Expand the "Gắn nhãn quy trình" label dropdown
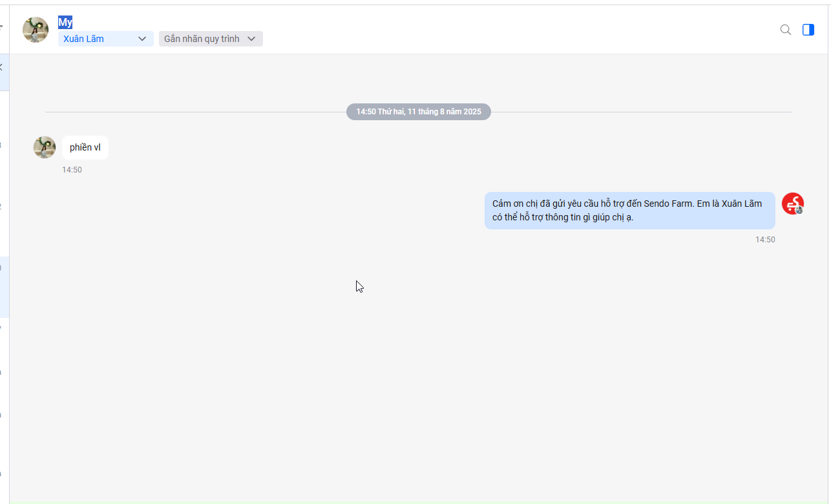831x504 pixels. click(211, 39)
